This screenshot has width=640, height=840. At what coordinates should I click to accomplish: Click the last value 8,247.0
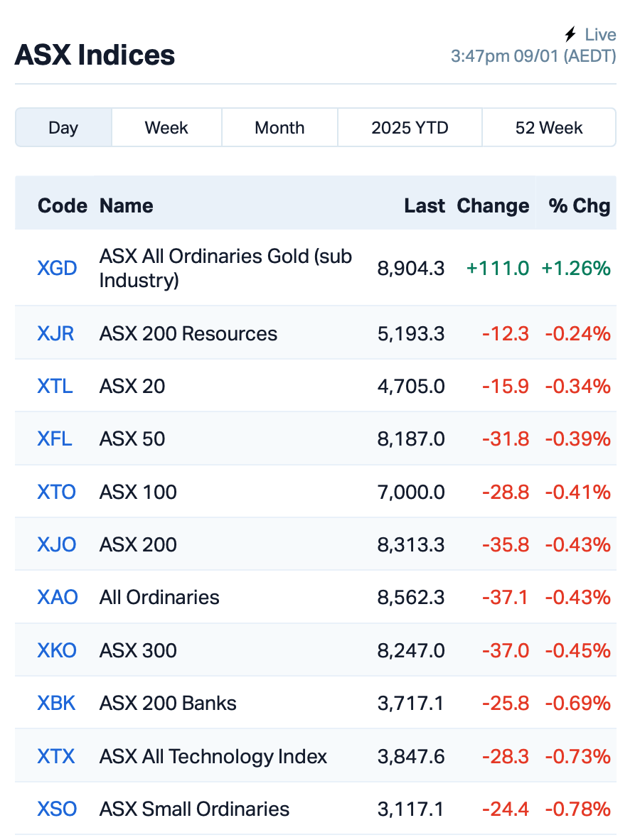411,650
